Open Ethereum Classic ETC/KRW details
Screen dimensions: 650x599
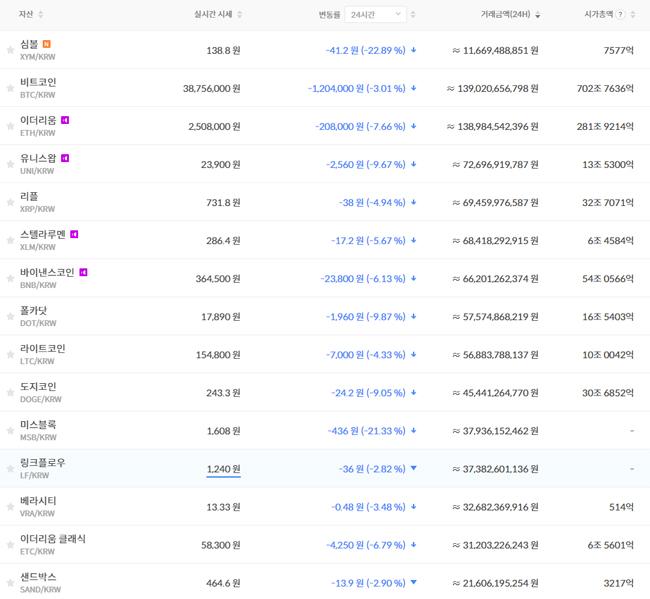tap(52, 544)
